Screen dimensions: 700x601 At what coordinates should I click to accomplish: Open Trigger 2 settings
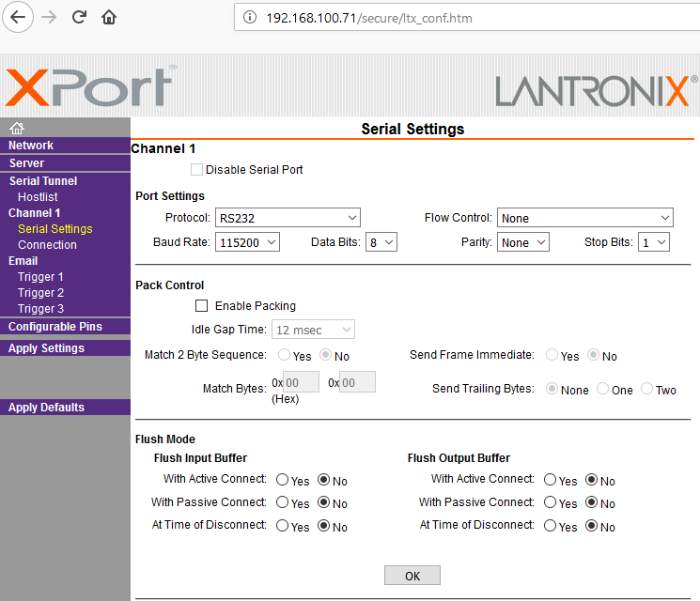coord(40,293)
